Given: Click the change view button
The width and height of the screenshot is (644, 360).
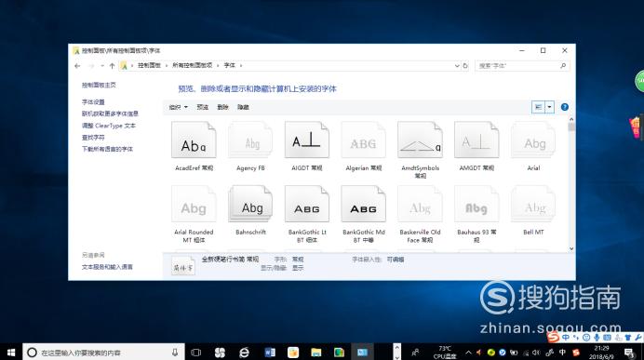Looking at the screenshot, I should point(538,107).
